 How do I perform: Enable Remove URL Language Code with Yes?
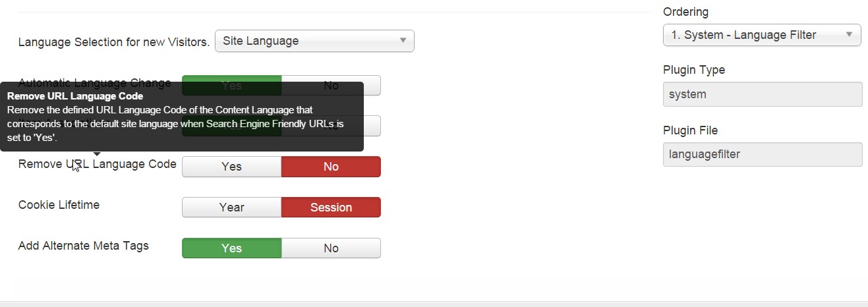231,167
